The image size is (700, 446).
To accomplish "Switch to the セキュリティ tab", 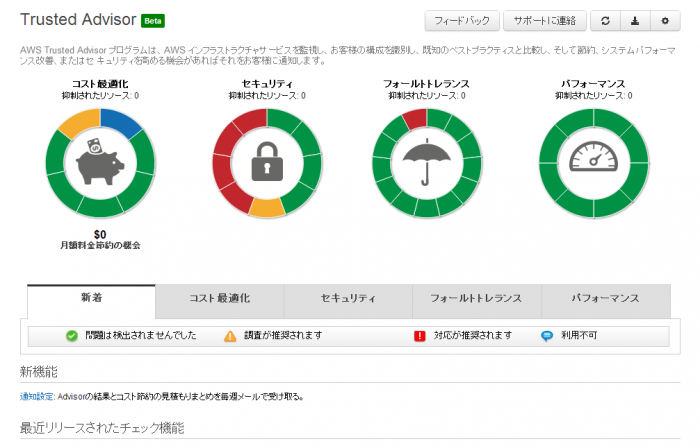I will coord(348,301).
